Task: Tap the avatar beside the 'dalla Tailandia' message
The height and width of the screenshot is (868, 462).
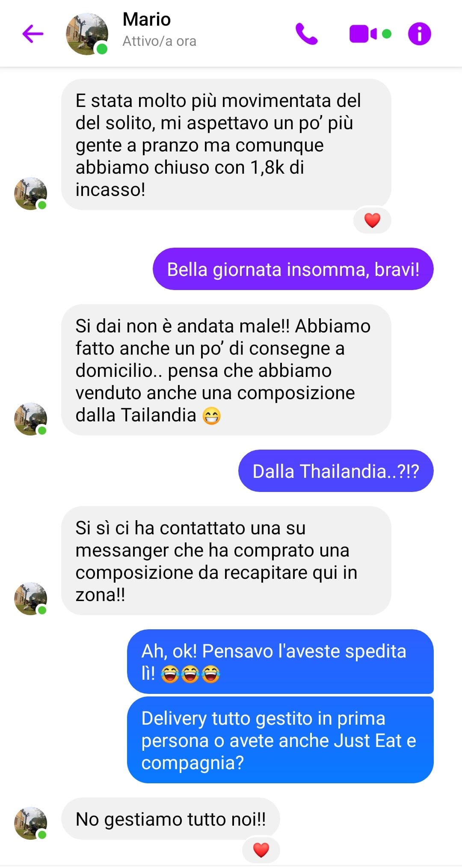Action: [x=30, y=419]
